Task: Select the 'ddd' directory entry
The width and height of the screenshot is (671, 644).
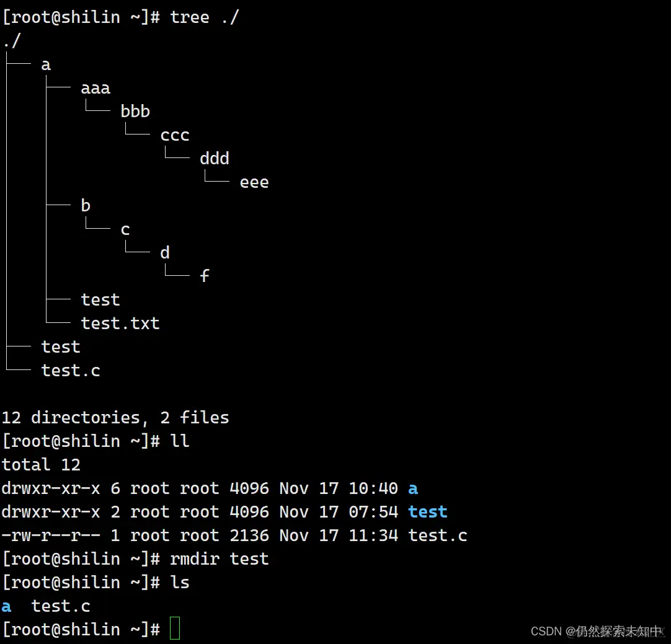Action: point(215,158)
